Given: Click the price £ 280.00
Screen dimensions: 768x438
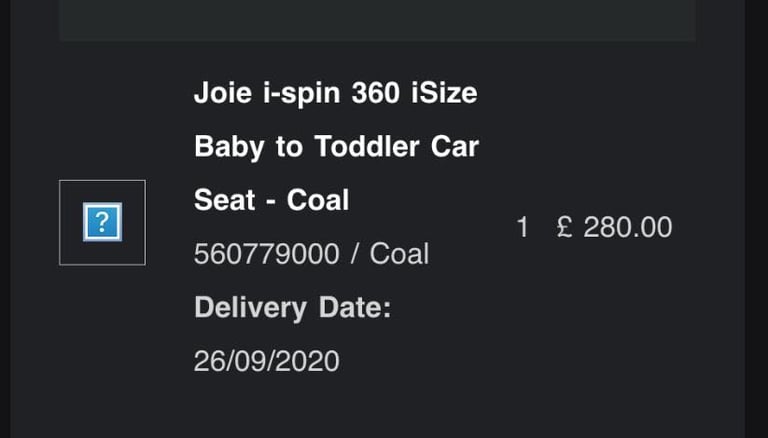Looking at the screenshot, I should pos(612,228).
